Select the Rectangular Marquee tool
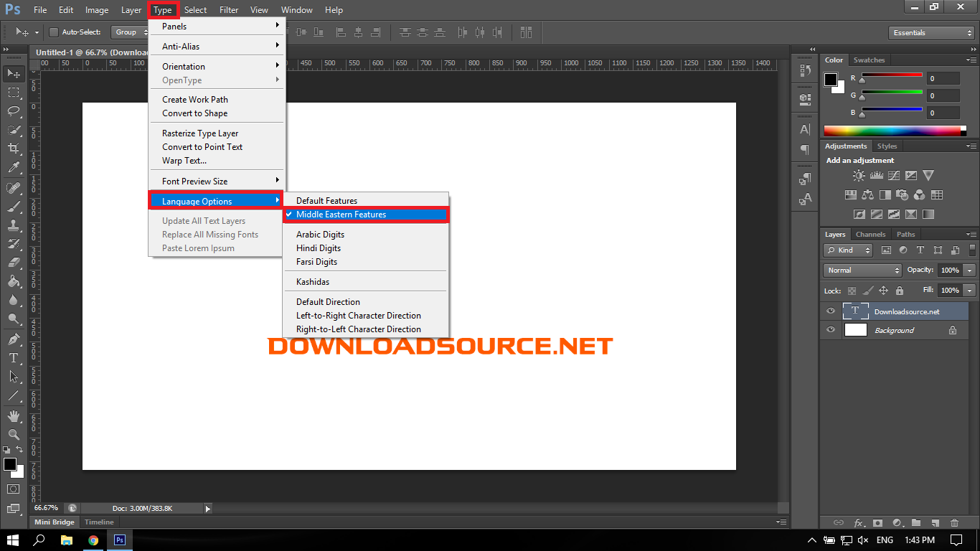Image resolution: width=980 pixels, height=551 pixels. click(14, 92)
